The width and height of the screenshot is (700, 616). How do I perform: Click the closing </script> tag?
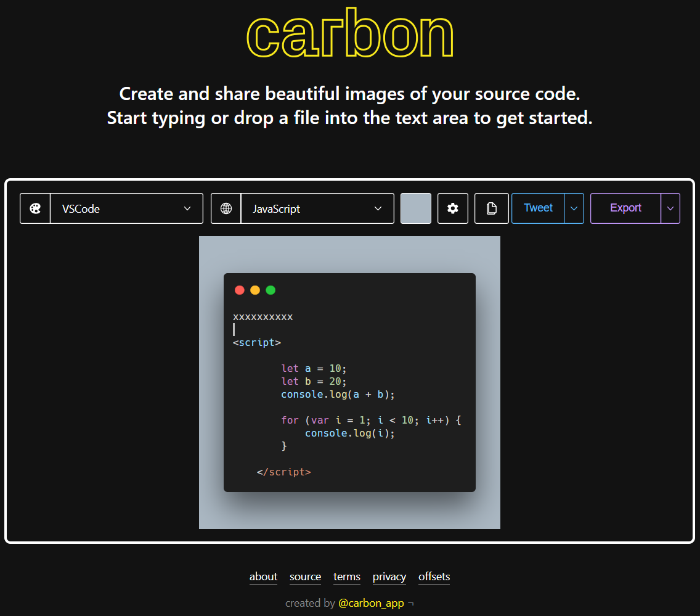coord(284,472)
